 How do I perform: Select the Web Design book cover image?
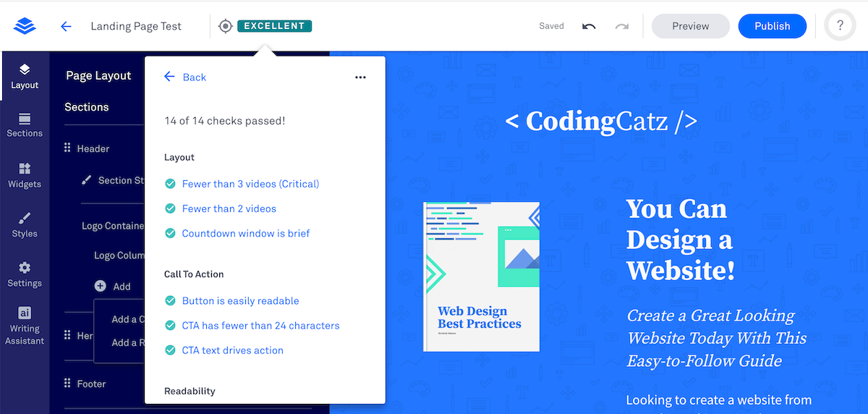click(481, 276)
